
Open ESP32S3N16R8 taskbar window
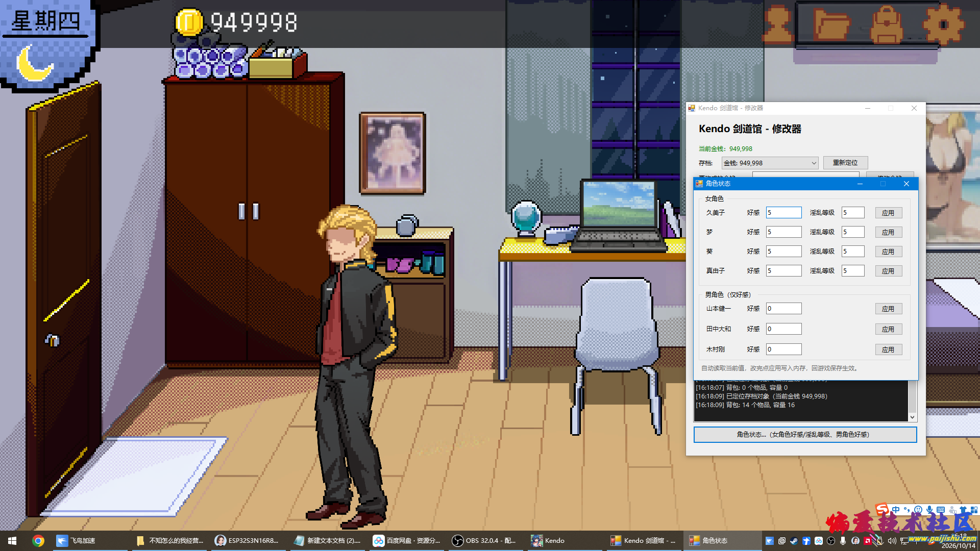point(249,541)
